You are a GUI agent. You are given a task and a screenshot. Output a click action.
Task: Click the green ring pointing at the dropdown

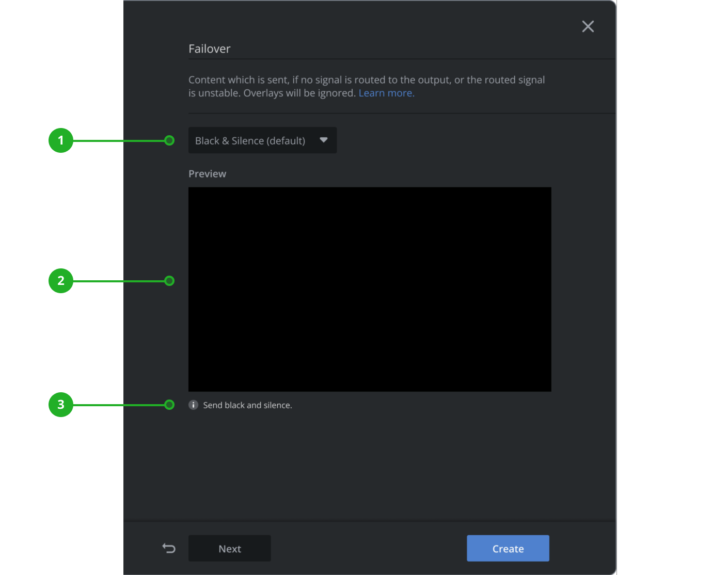point(169,140)
